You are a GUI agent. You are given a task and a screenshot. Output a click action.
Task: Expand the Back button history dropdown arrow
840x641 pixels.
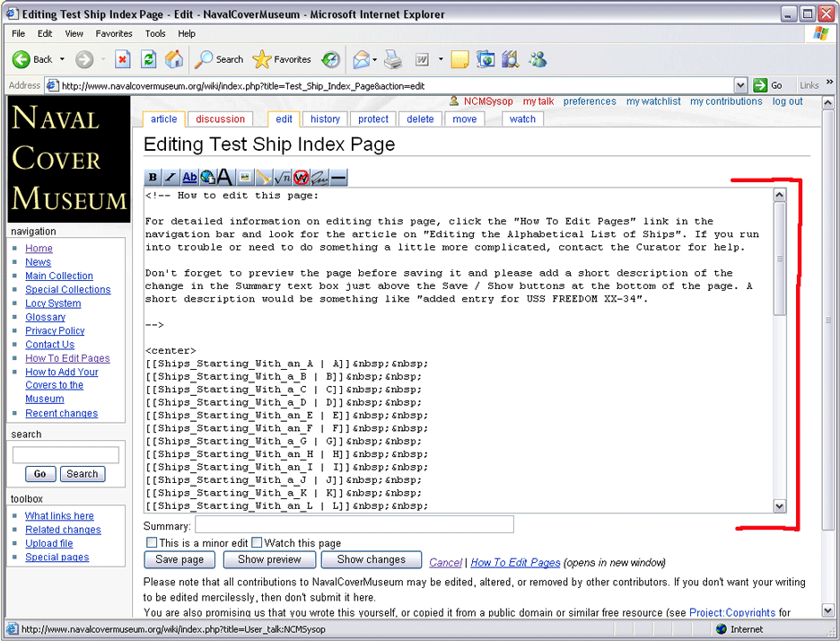tap(62, 60)
